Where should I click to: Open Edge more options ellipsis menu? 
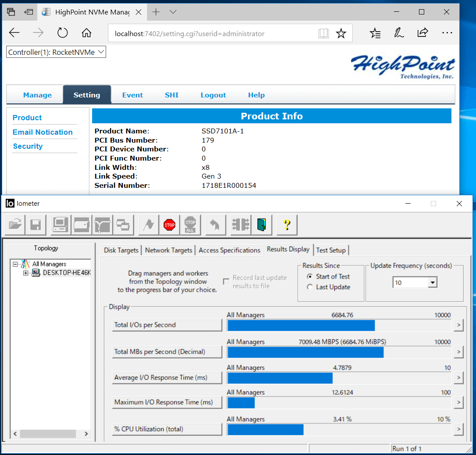pos(447,32)
